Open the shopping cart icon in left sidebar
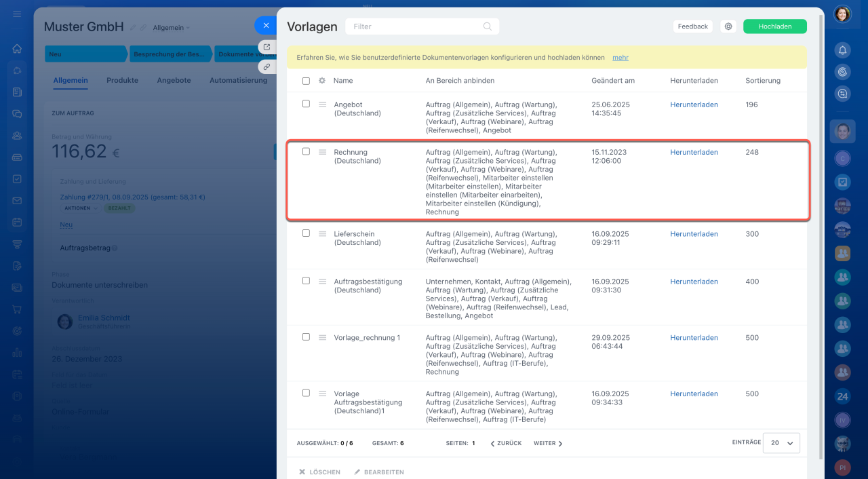The image size is (868, 479). coord(17,309)
